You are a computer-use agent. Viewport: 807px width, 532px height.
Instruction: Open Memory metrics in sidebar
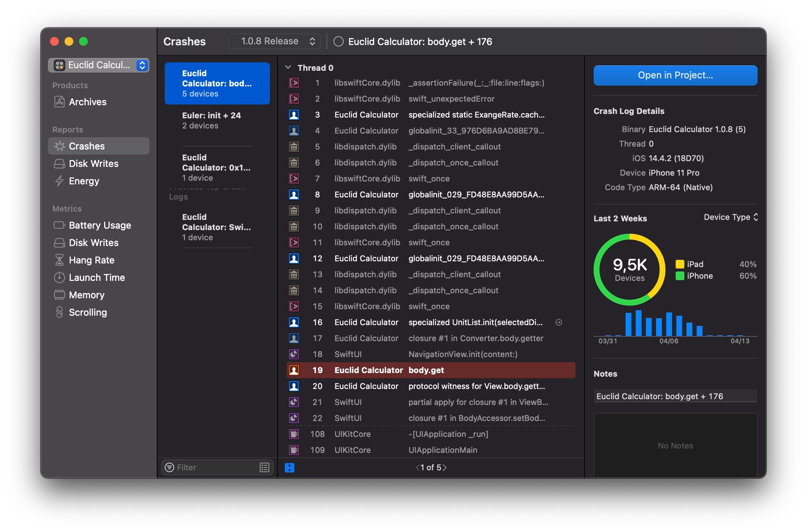[99, 295]
